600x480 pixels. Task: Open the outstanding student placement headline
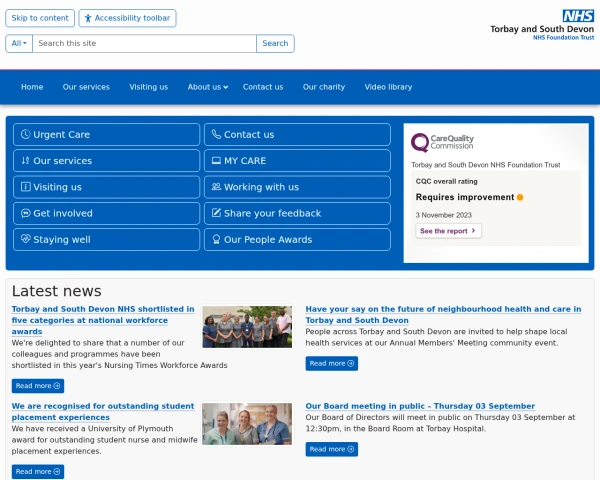pos(103,411)
